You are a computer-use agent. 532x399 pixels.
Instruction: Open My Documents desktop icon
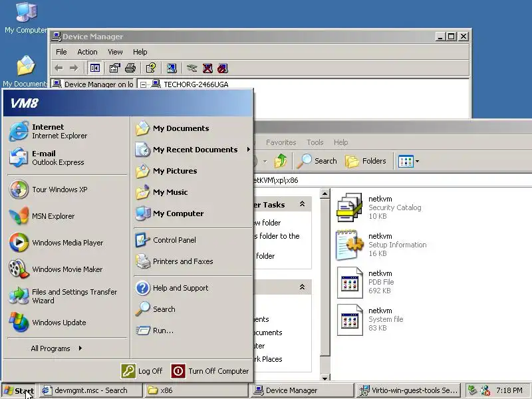coord(26,71)
